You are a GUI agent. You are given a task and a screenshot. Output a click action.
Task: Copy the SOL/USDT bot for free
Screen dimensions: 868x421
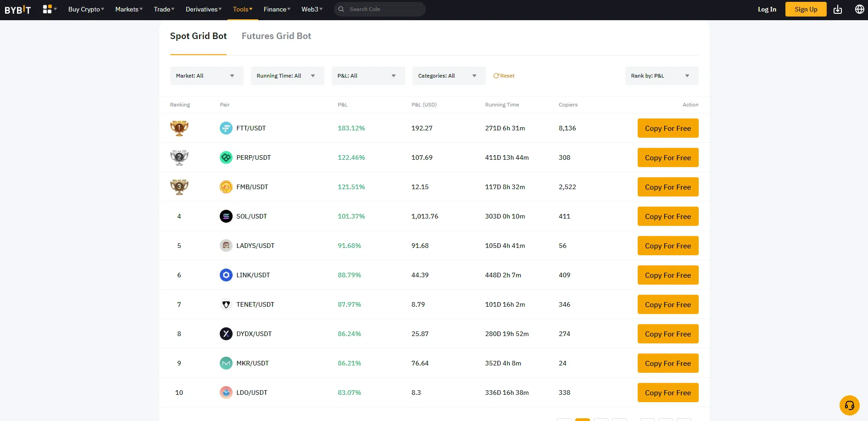[668, 216]
